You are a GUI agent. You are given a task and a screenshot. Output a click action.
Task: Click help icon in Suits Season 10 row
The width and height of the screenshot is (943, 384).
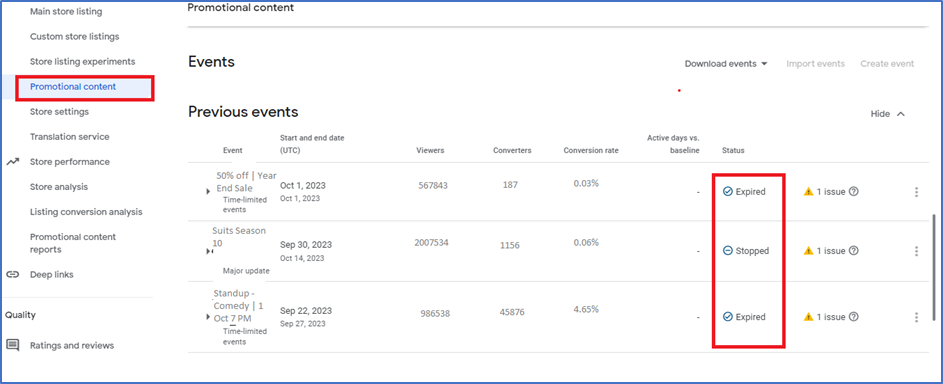tap(853, 251)
